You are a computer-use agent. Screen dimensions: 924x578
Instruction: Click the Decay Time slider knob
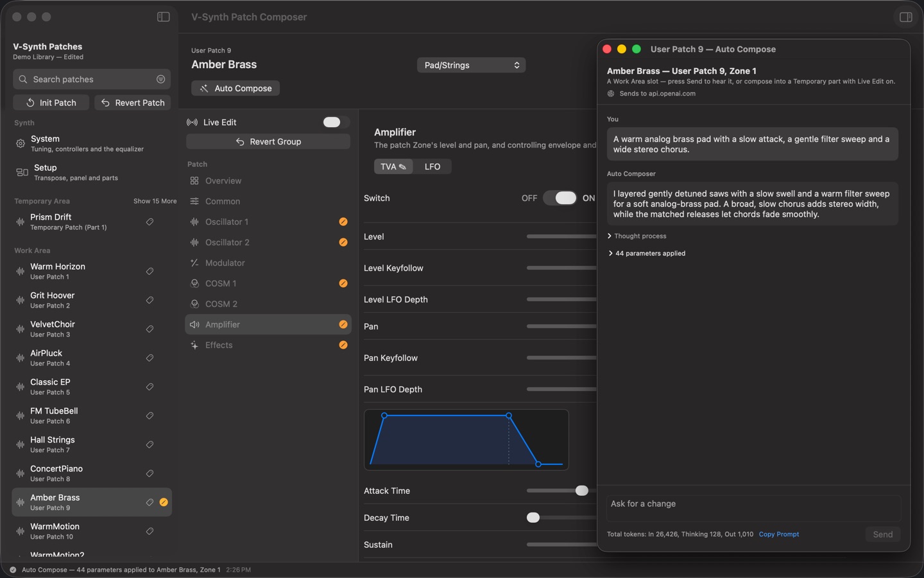(x=533, y=518)
